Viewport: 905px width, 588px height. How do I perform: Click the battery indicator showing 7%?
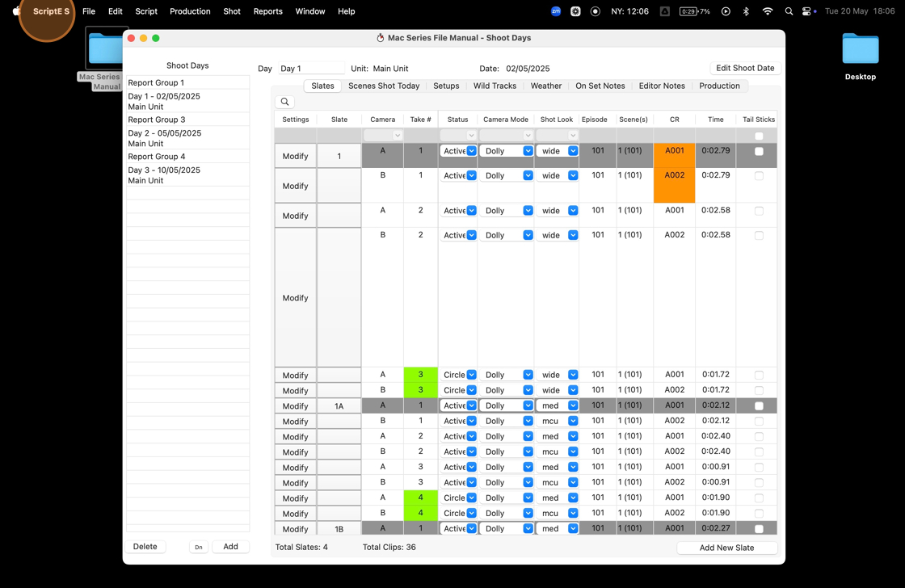pyautogui.click(x=694, y=11)
